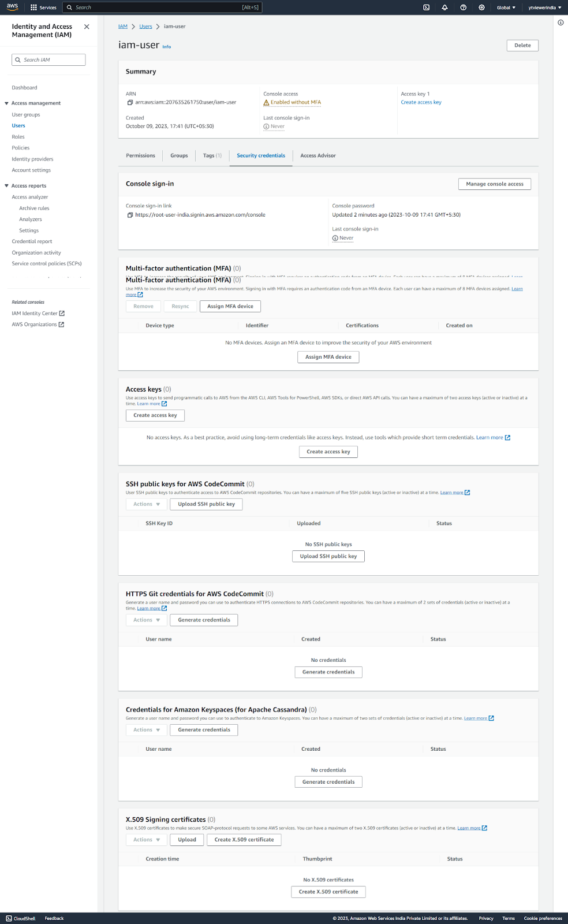Click the AWS logo home icon

(x=12, y=7)
